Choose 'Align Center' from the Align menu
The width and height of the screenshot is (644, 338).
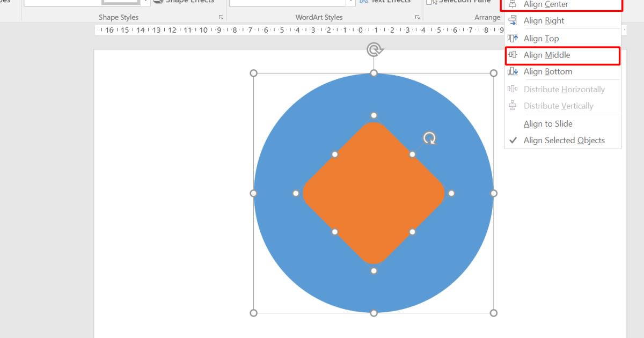pos(546,4)
